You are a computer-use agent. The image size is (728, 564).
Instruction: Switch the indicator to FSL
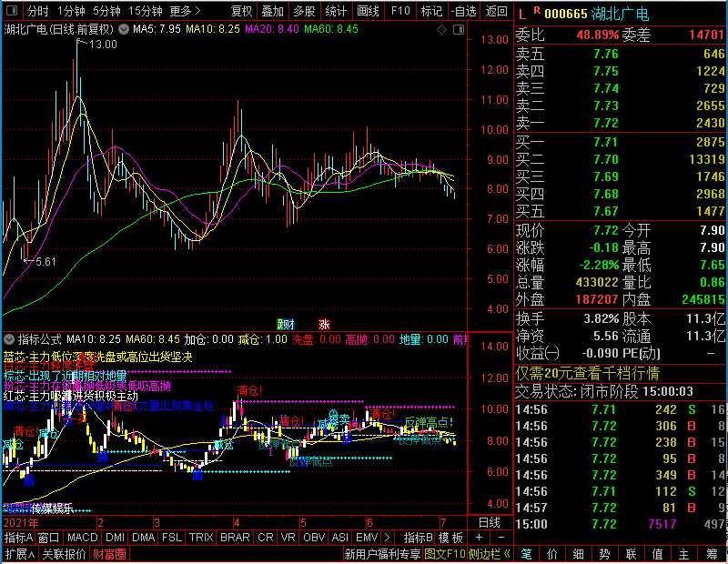(172, 538)
